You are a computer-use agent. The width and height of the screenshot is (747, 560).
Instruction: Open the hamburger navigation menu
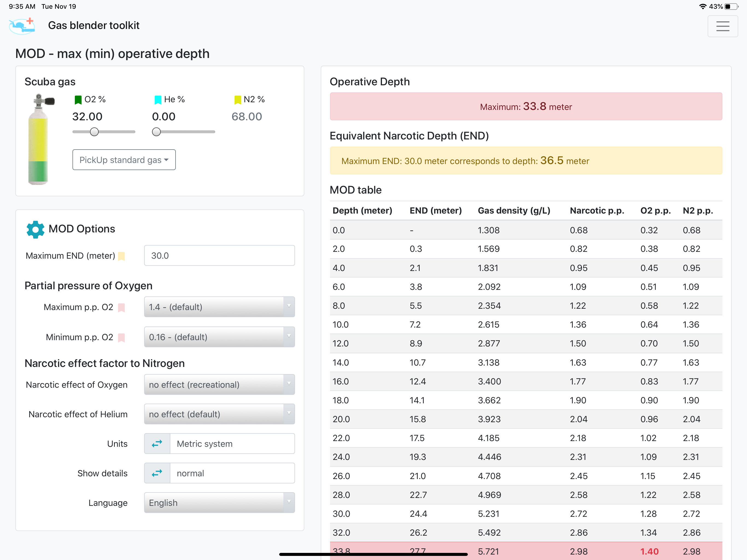(x=722, y=26)
